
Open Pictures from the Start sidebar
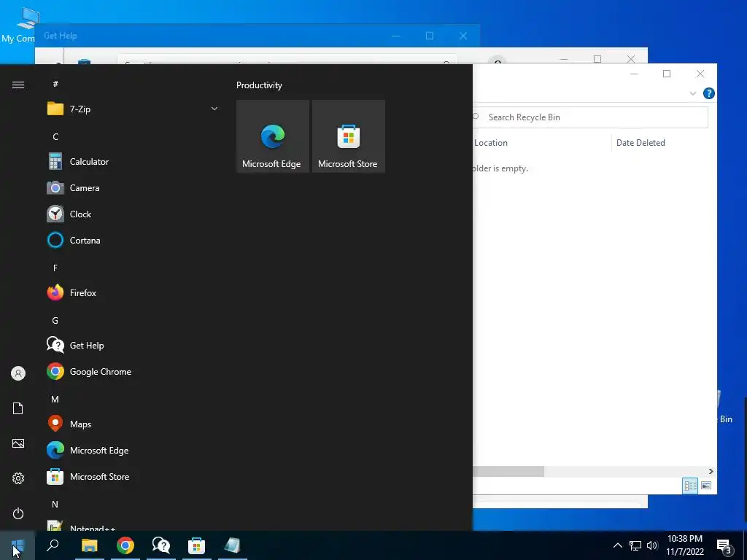point(18,443)
